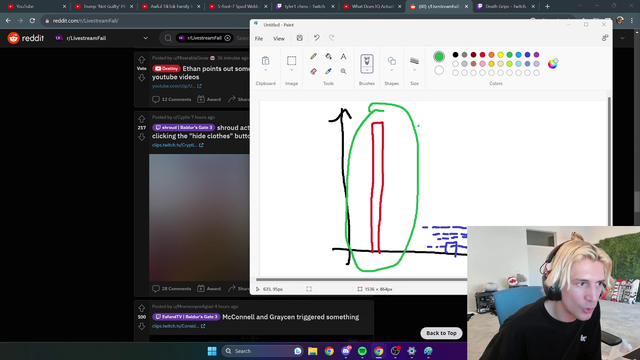Expand the Brushes dropdown arrow
This screenshot has height=360, width=640.
tap(367, 70)
